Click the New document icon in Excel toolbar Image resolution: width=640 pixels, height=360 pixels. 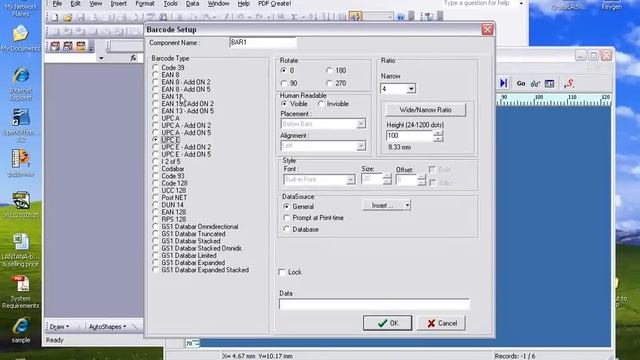[x=55, y=17]
